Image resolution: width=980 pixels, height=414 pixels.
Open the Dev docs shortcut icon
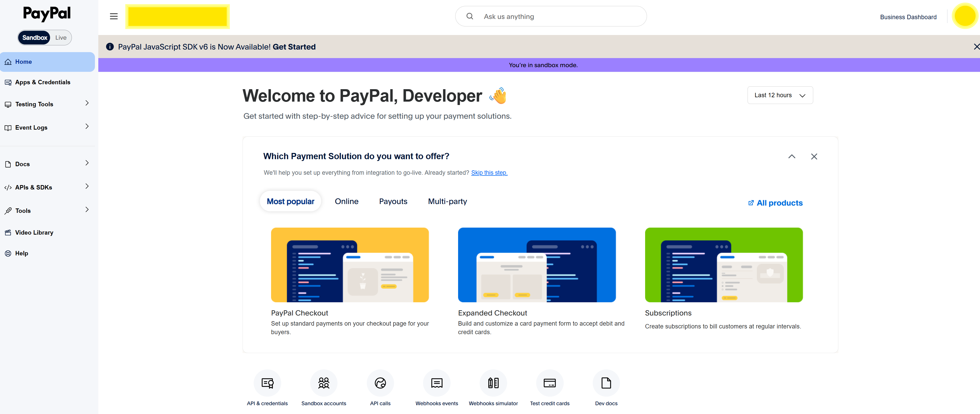click(606, 382)
